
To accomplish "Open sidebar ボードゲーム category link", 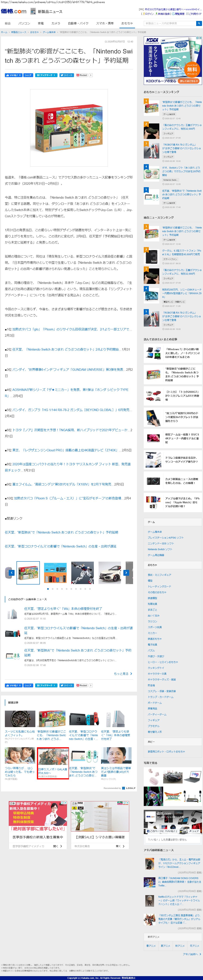I will (155, 703).
